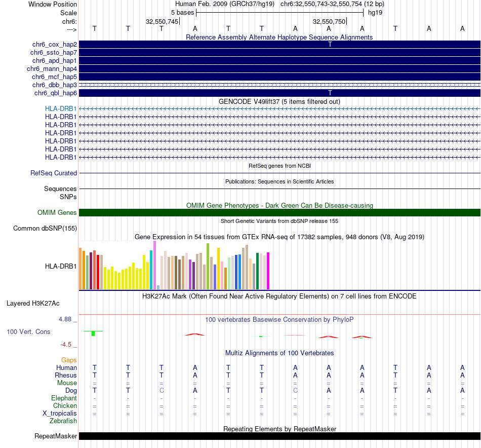Click the black RepeatMasker track bar
The image size is (481, 448).
click(279, 436)
